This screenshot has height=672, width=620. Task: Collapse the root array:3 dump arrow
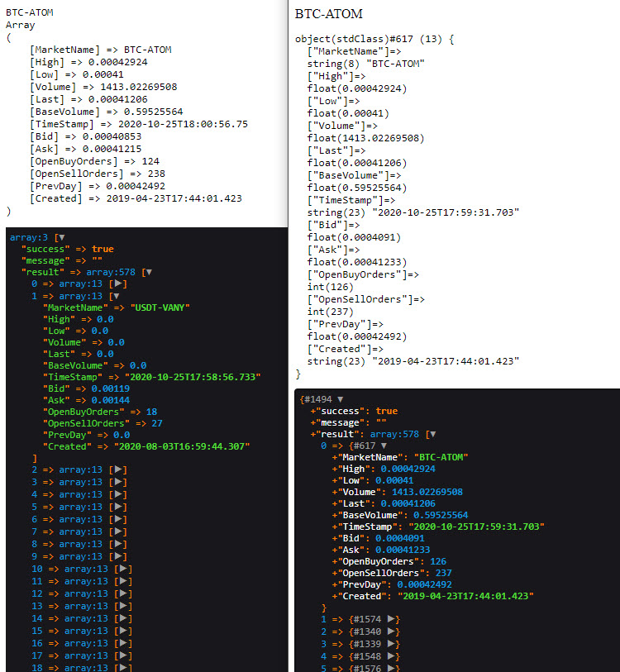[x=60, y=237]
